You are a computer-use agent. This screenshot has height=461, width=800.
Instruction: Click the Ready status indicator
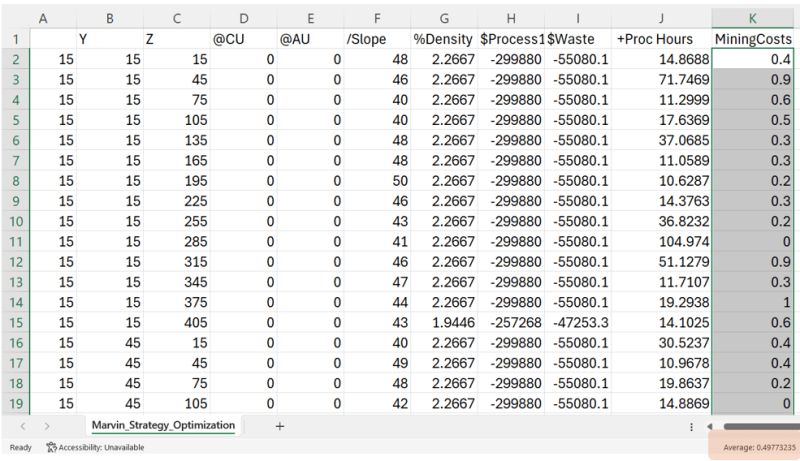pyautogui.click(x=20, y=448)
